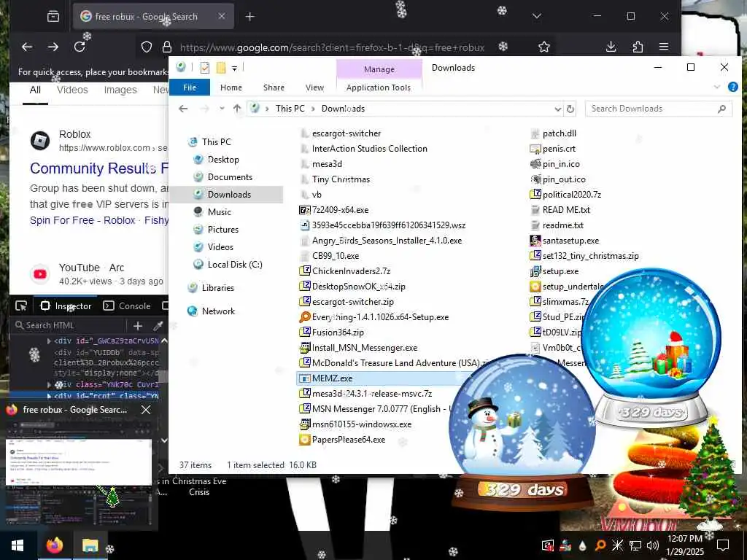The height and width of the screenshot is (560, 747).
Task: Click the Properties quick access icon
Action: [x=205, y=68]
